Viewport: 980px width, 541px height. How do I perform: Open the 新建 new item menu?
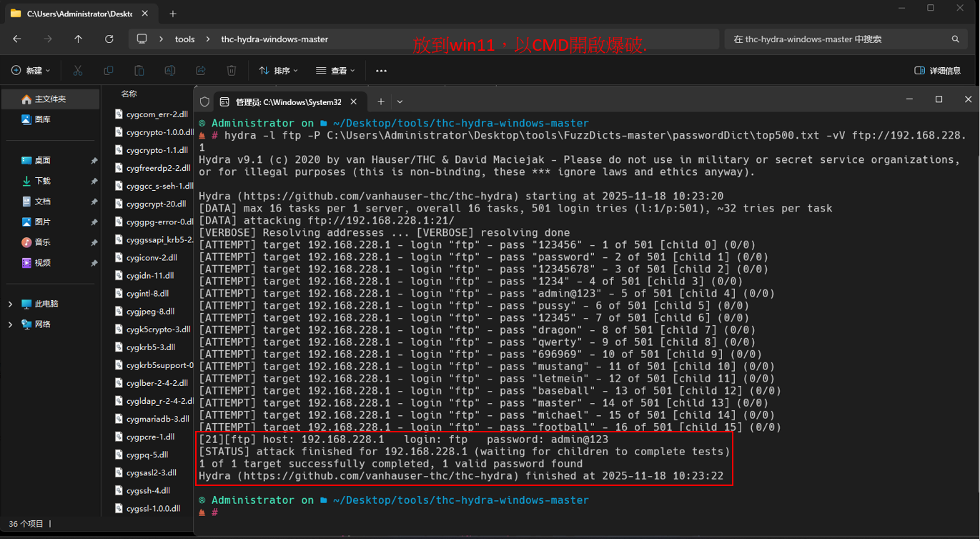(x=31, y=71)
